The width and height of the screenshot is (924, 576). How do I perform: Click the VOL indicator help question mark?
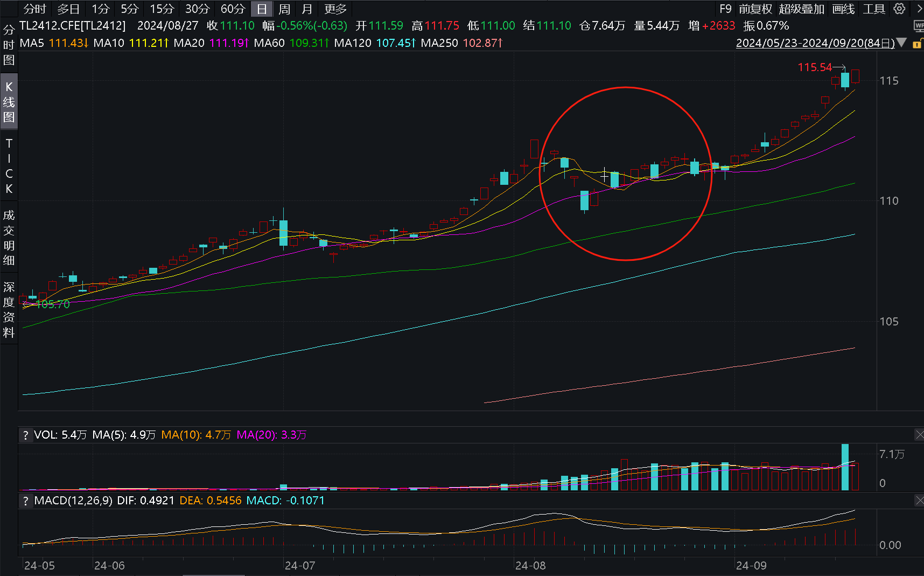click(25, 435)
